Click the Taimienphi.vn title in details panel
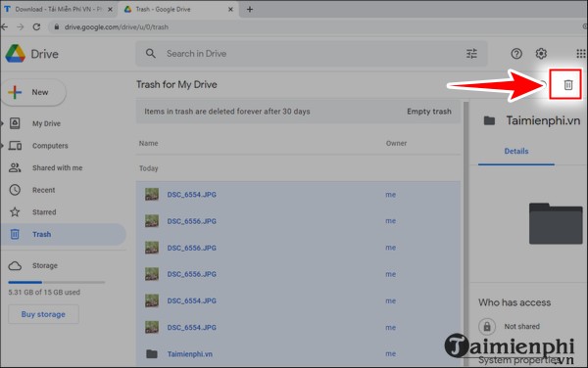Image resolution: width=588 pixels, height=368 pixels. (543, 120)
